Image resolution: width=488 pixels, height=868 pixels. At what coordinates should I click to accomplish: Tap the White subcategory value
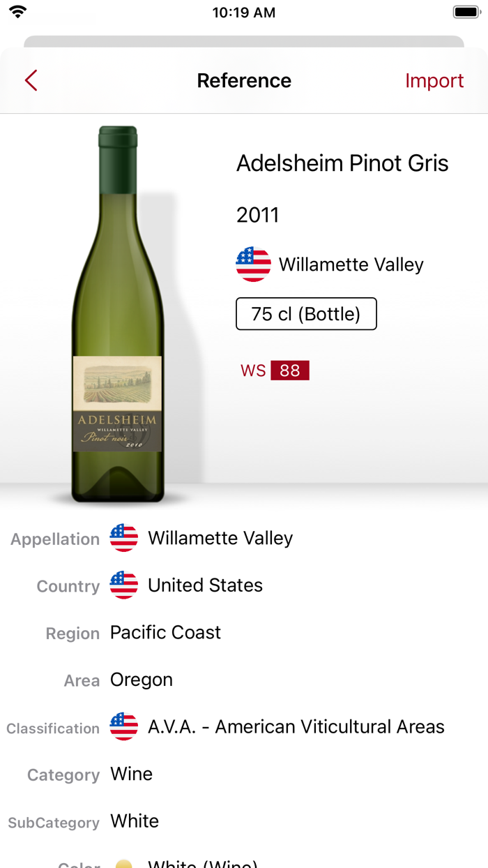(135, 821)
